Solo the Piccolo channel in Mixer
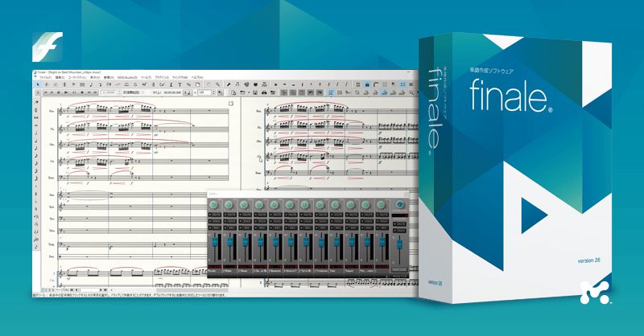The image size is (644, 336). (214, 221)
